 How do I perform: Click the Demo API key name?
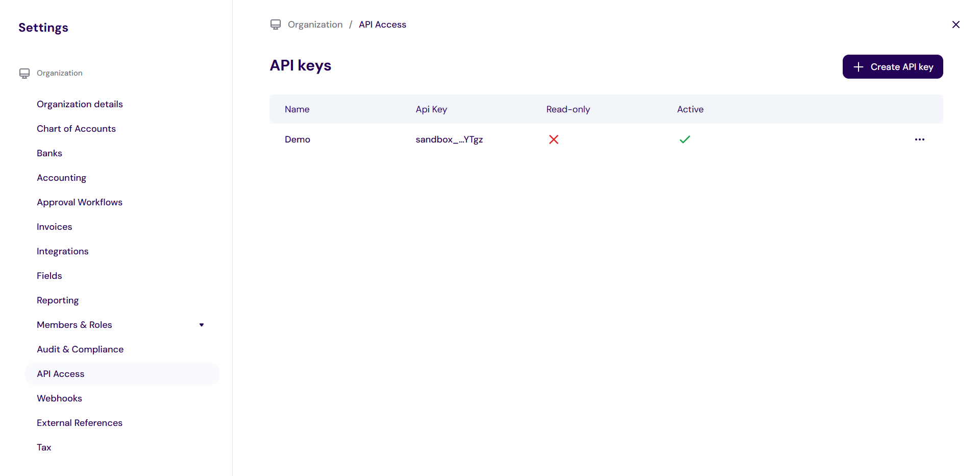coord(297,139)
